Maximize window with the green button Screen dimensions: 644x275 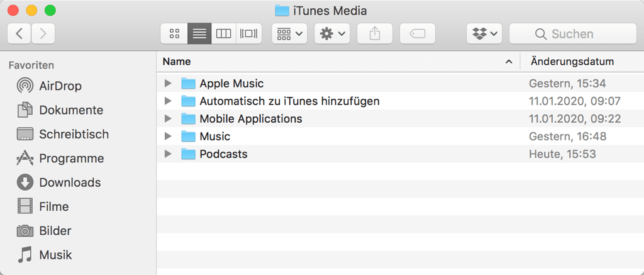coord(50,11)
